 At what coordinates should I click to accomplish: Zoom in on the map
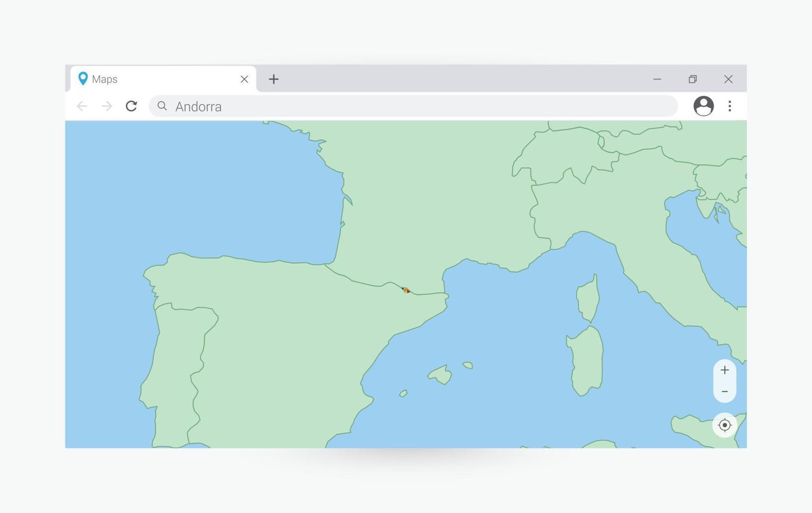point(725,370)
